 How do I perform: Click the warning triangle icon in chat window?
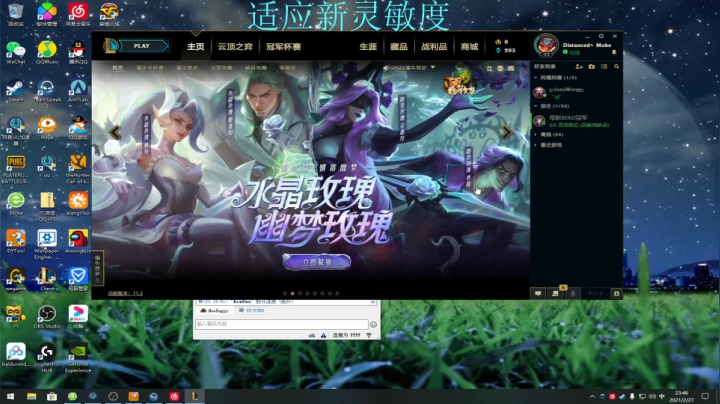(x=324, y=336)
